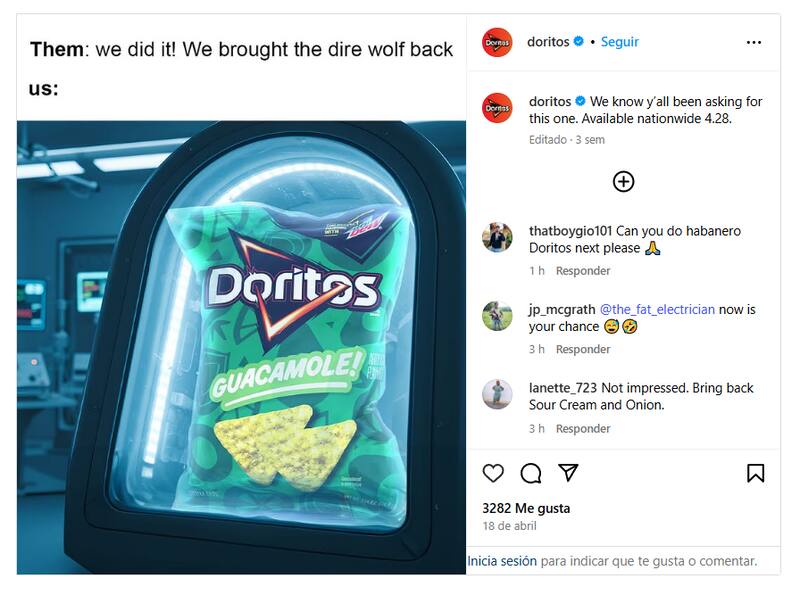Reply to lanette_723's comment
The height and width of the screenshot is (595, 800).
pyautogui.click(x=583, y=429)
